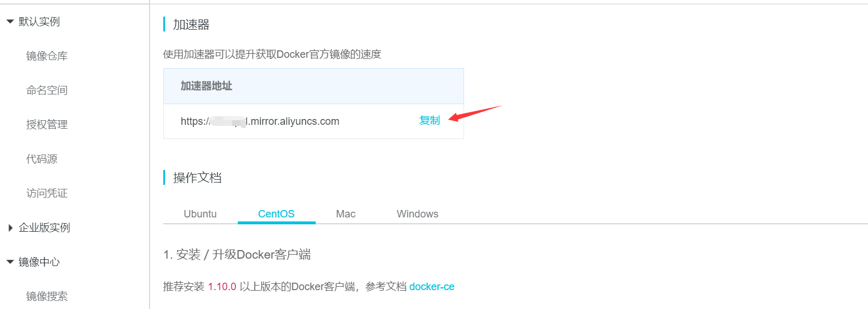
Task: Open the Windows tab
Action: (x=418, y=214)
